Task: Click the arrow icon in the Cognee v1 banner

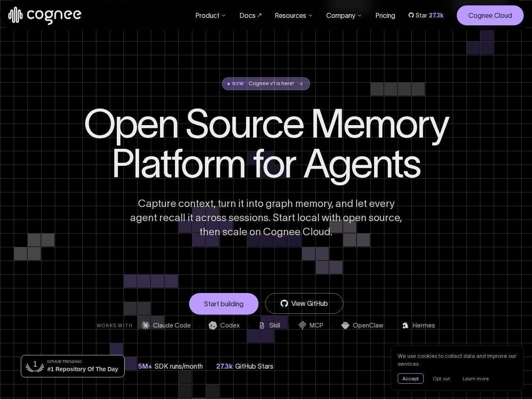Action: click(301, 84)
